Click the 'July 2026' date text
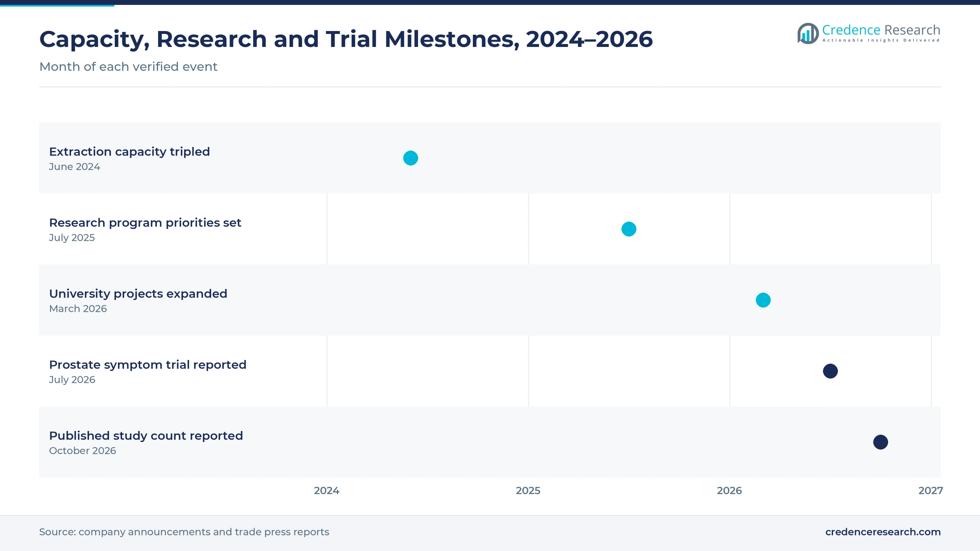Image resolution: width=980 pixels, height=551 pixels. [72, 380]
